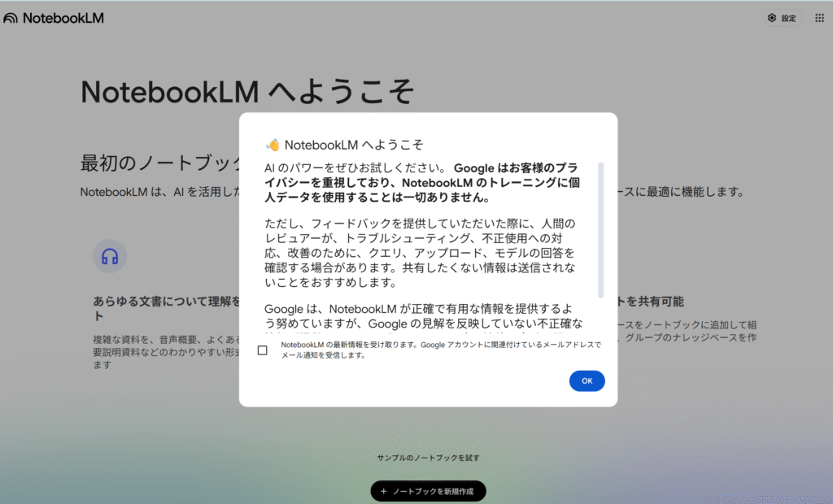
Task: Click the paragraph starting Google は、NotebookLM が正確
Action: click(423, 316)
